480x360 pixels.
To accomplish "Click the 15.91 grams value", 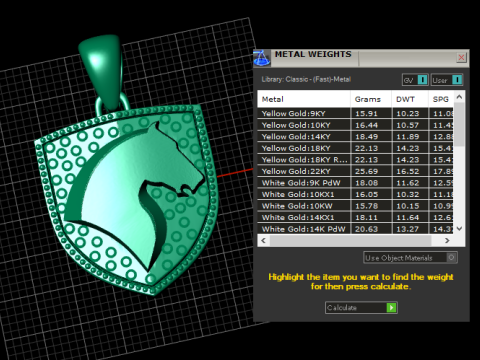I will coord(366,113).
